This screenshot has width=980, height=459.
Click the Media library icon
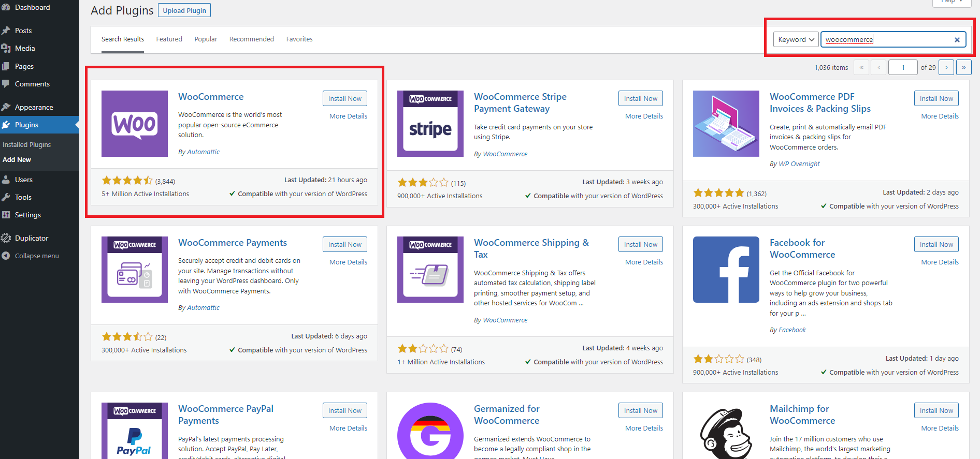(x=6, y=48)
